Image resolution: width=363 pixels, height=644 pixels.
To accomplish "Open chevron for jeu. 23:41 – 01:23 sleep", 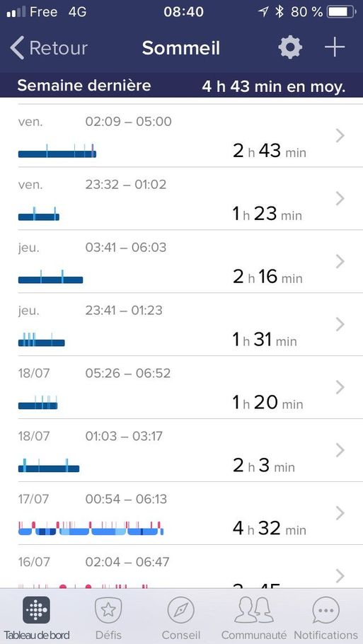I will click(340, 324).
